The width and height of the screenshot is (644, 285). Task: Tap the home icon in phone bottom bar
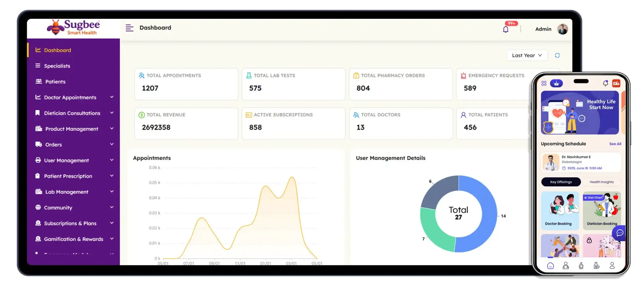[550, 266]
